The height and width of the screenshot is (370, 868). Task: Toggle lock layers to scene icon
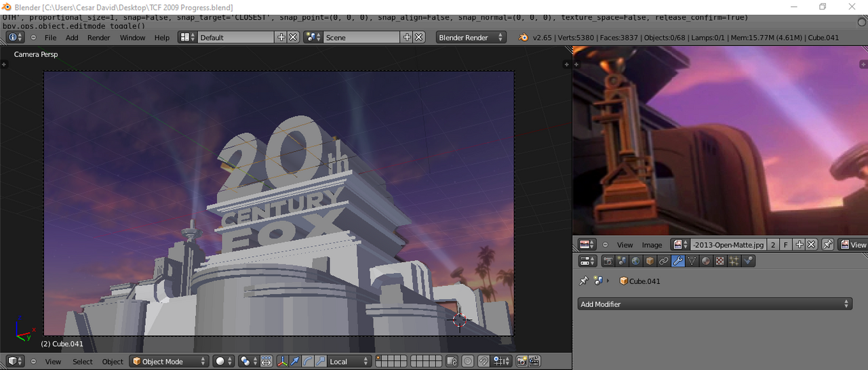click(x=452, y=361)
